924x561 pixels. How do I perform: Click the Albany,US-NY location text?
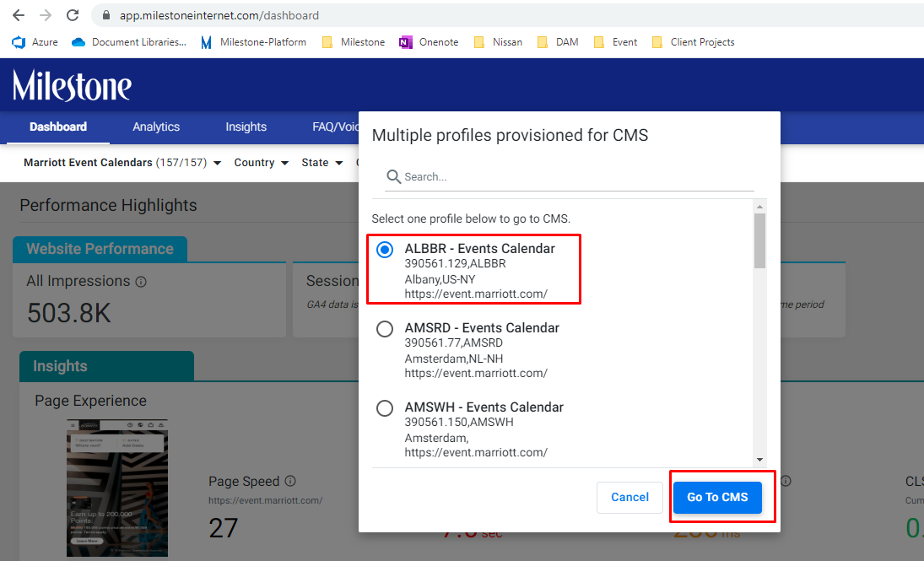[x=440, y=279]
